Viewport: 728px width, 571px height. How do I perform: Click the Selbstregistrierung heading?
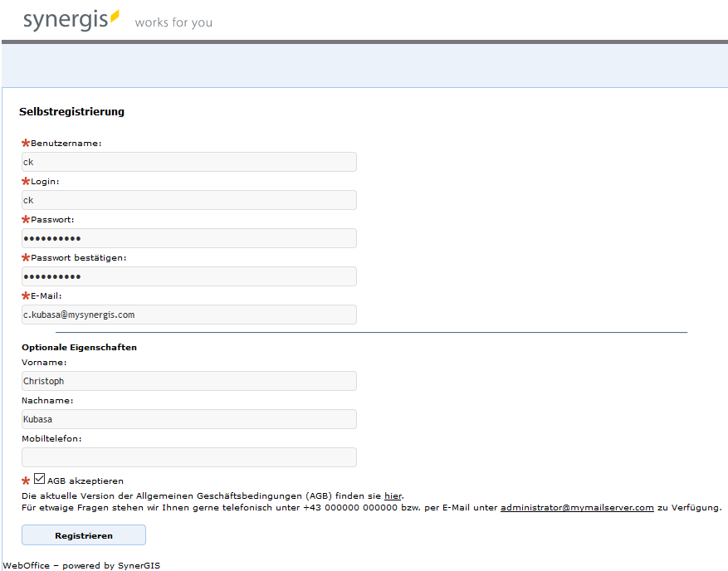pos(71,111)
